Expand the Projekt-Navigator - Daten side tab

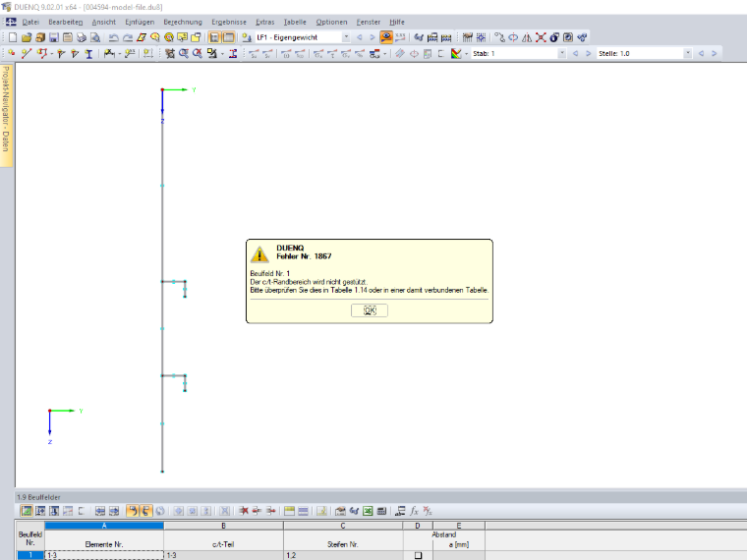[x=6, y=115]
